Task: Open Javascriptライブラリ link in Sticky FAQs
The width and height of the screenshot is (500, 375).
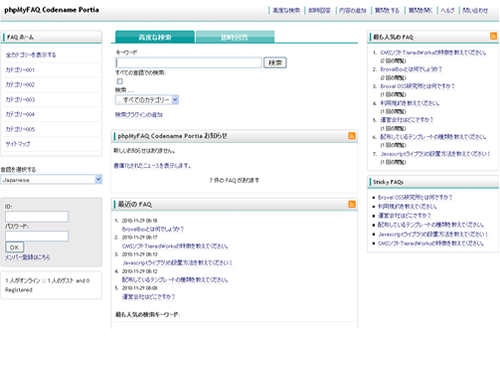Action: tap(433, 234)
